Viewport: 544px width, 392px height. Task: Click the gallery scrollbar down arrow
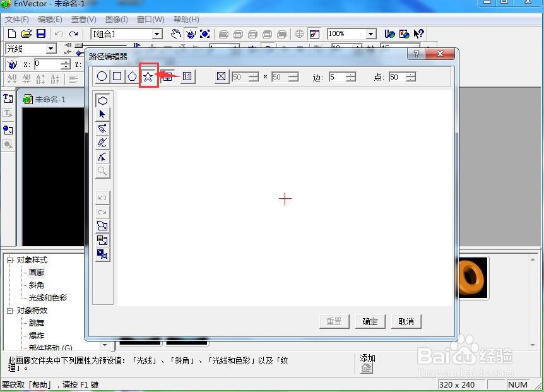pos(533,345)
